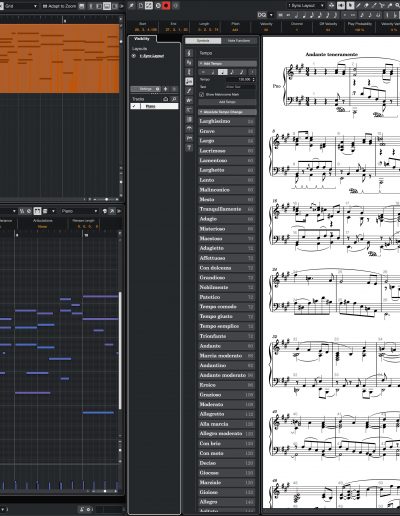Viewport: 400px width, 516px height.
Task: Toggle visibility check for Piano track
Action: pos(134,106)
